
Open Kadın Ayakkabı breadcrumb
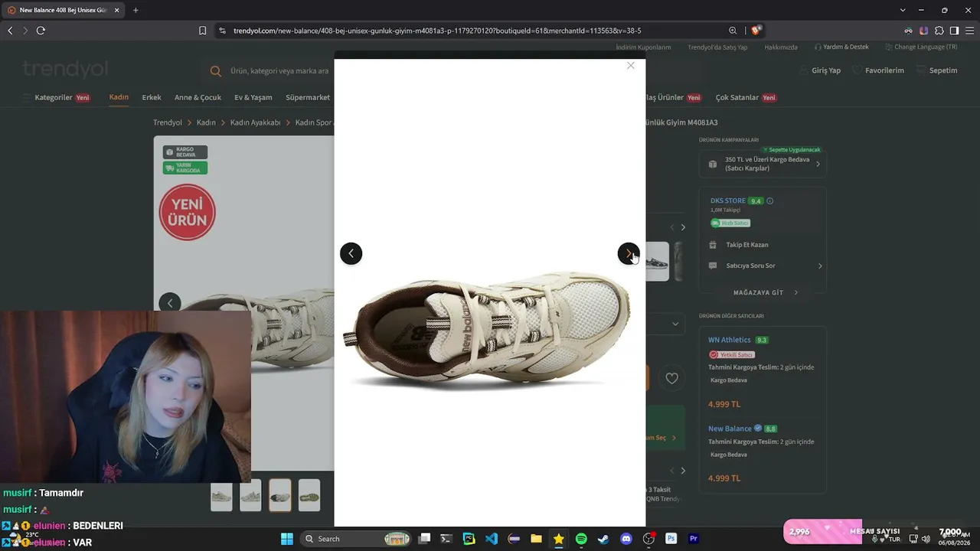[x=256, y=122]
